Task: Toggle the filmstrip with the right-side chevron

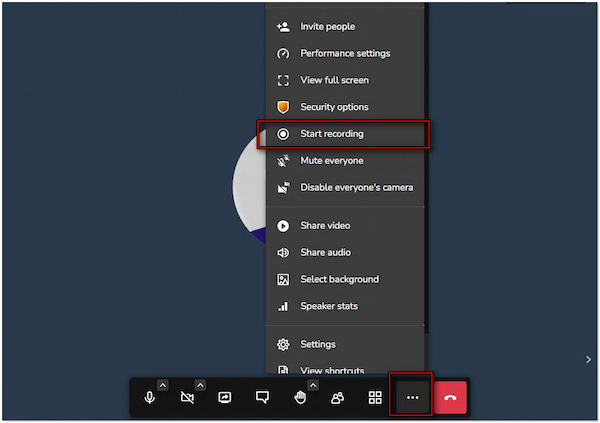Action: point(587,359)
